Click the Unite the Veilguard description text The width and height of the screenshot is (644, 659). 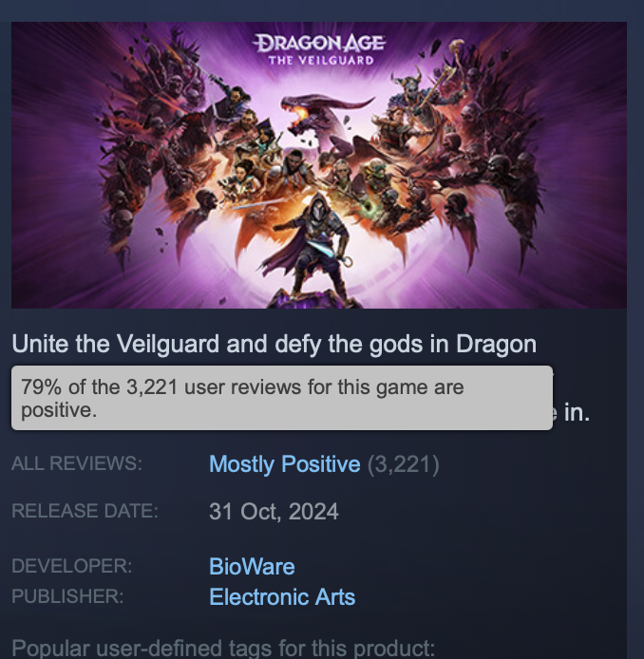point(275,344)
